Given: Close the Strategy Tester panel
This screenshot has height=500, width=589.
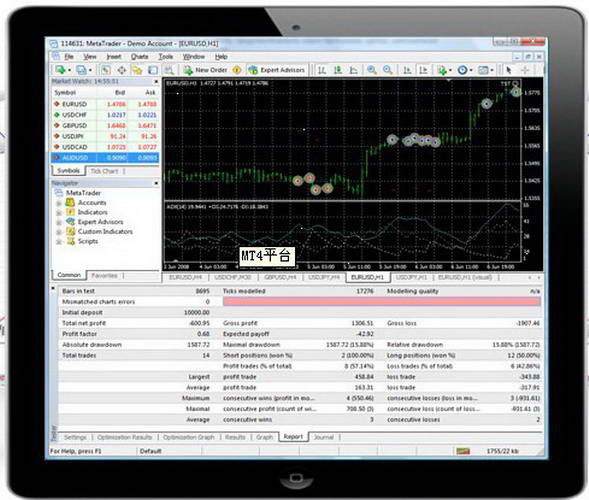Looking at the screenshot, I should pos(53,289).
